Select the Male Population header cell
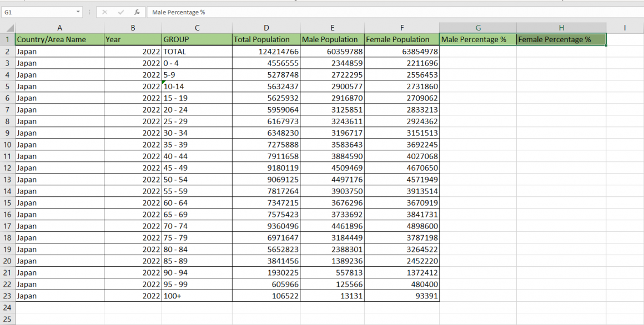 [332, 39]
